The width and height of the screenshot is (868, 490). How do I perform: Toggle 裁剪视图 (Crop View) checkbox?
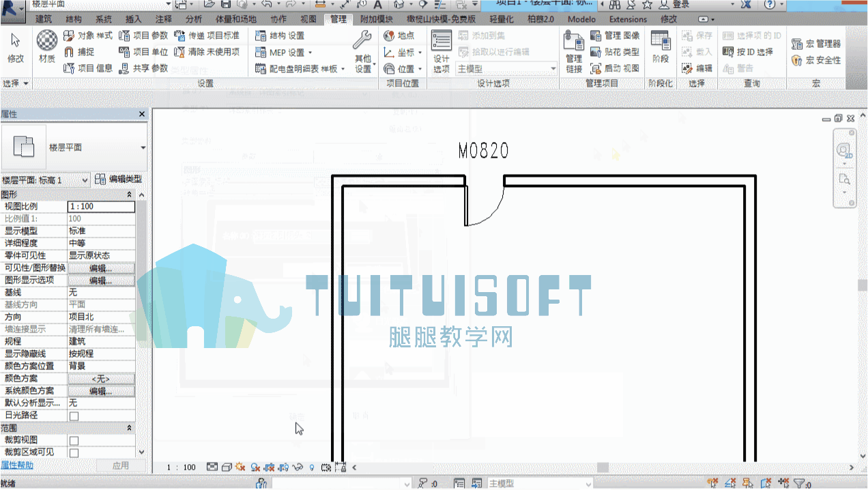(74, 440)
